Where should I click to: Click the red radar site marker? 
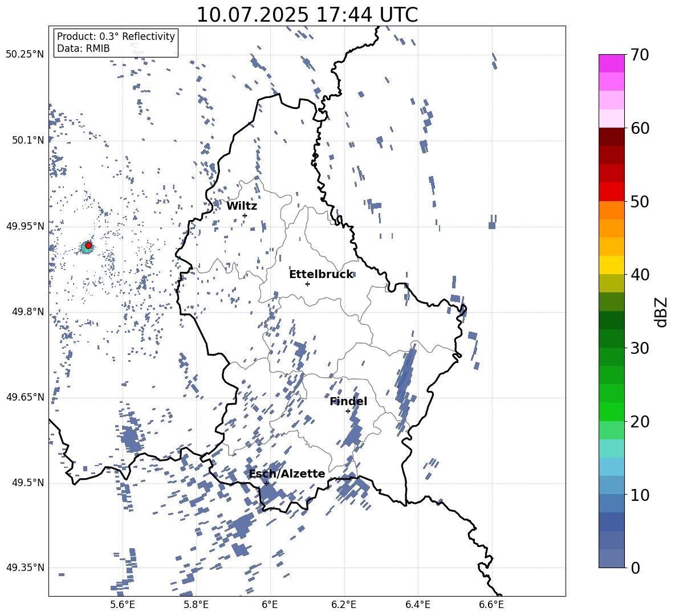click(x=88, y=246)
